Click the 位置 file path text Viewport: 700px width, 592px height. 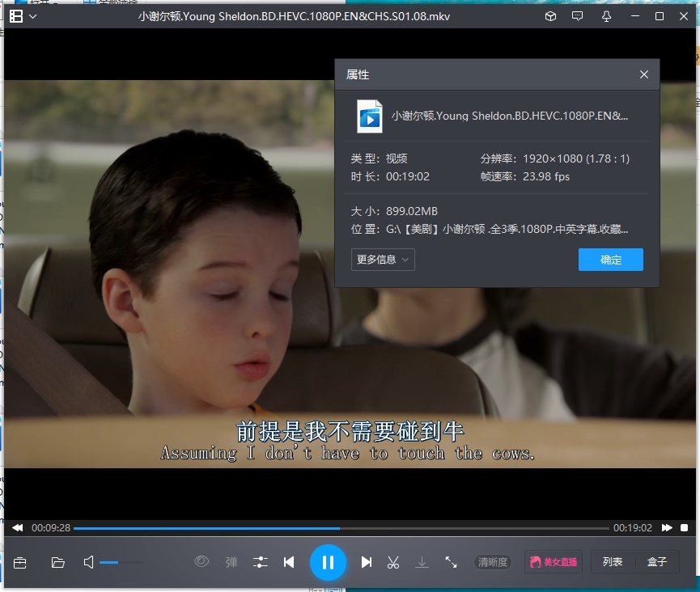click(507, 230)
